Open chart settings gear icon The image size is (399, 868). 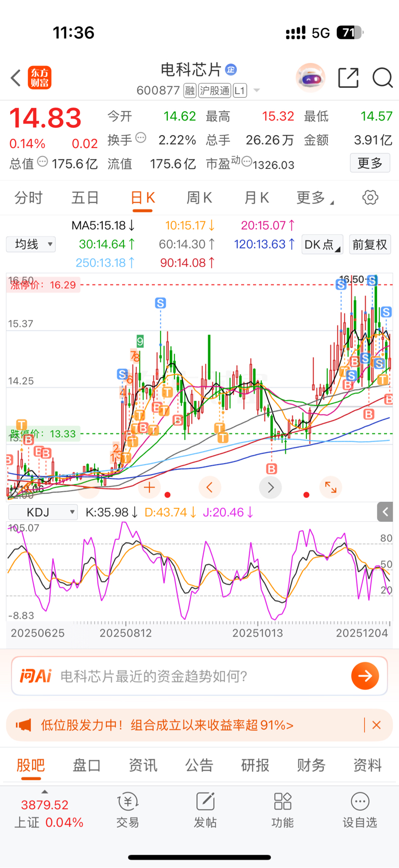(x=370, y=198)
